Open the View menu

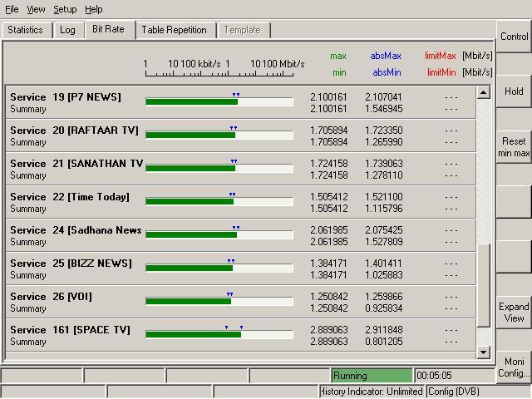click(x=36, y=9)
